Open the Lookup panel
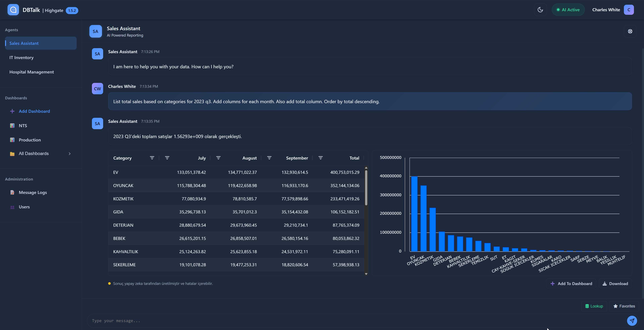The height and width of the screenshot is (330, 644). pyautogui.click(x=594, y=306)
